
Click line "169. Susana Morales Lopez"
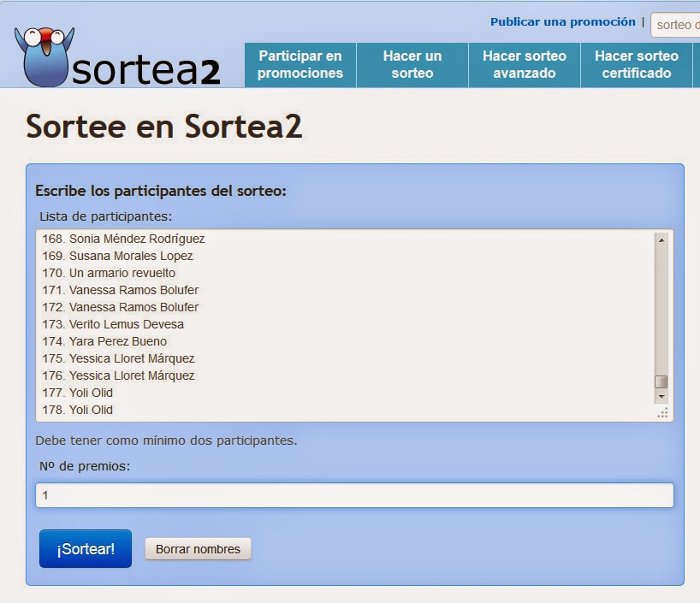[x=117, y=256]
